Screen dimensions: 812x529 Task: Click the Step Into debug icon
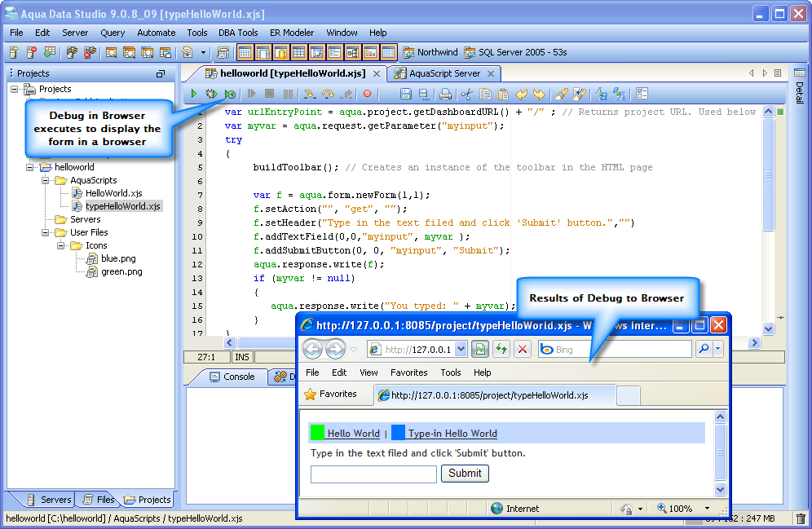click(309, 94)
